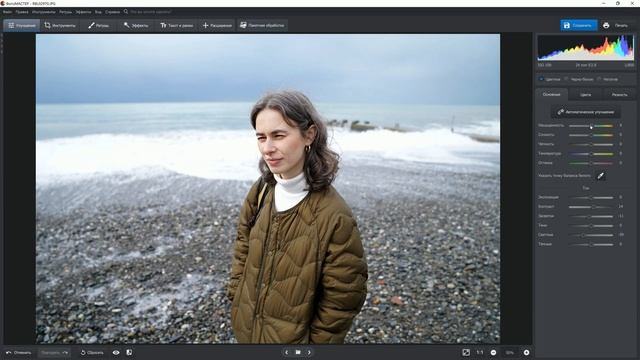Adjust the Экспозиция (exposure) slider
640x360 pixels.
(x=591, y=198)
